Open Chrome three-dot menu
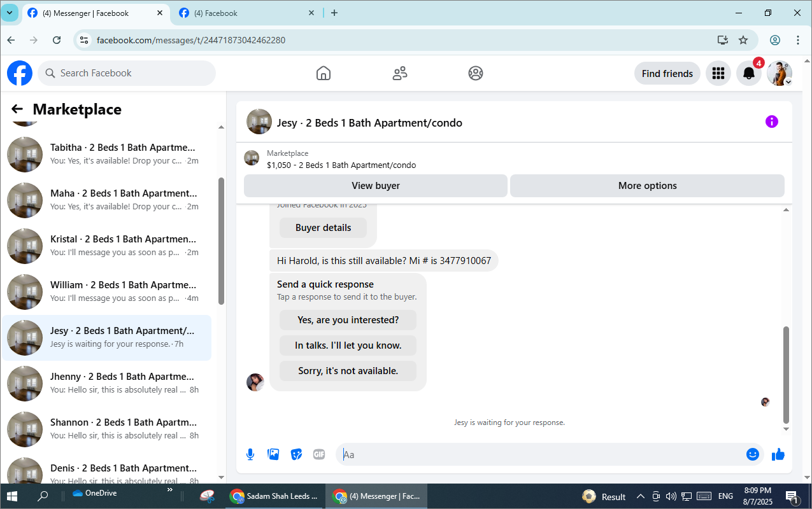The width and height of the screenshot is (812, 509). tap(798, 40)
